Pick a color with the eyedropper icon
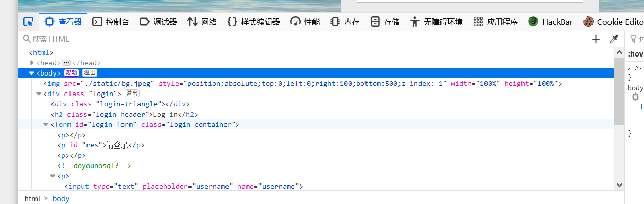 pos(614,39)
